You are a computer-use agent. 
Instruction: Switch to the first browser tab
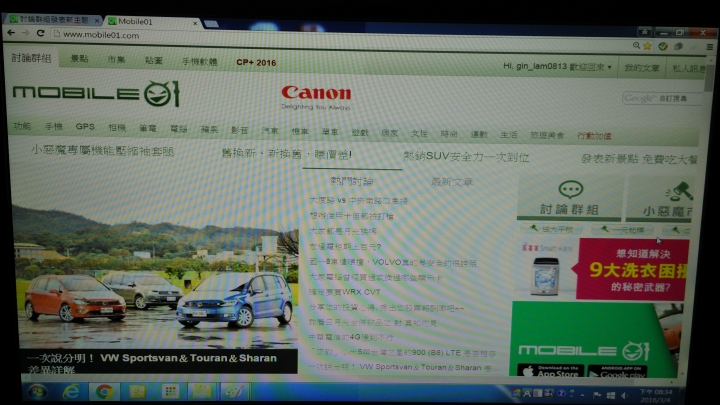pyautogui.click(x=53, y=20)
